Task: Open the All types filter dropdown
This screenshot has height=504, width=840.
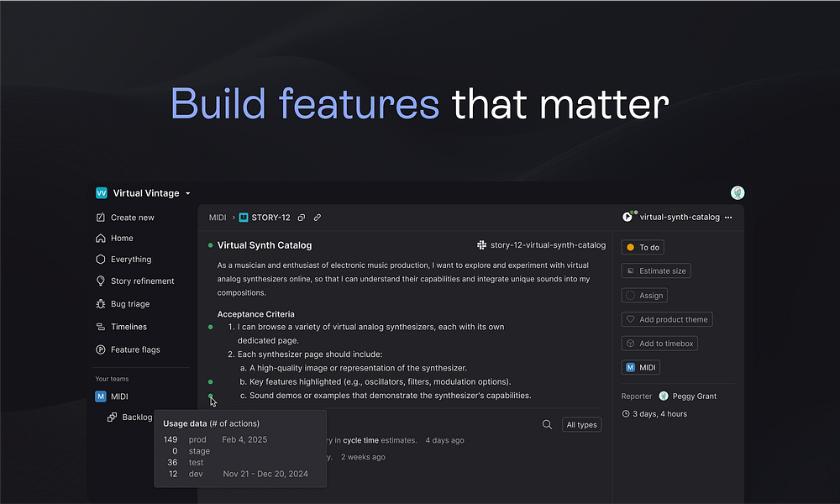Action: tap(582, 425)
